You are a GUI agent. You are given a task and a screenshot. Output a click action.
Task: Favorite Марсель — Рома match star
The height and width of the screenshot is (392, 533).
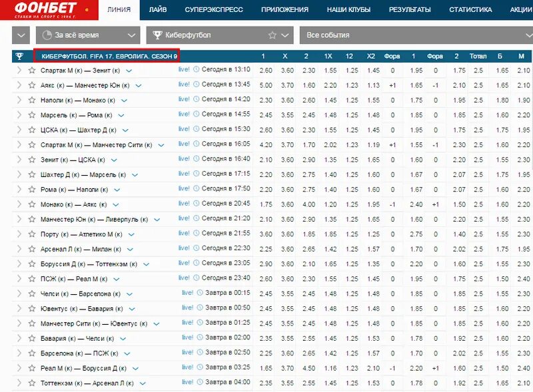pos(32,115)
